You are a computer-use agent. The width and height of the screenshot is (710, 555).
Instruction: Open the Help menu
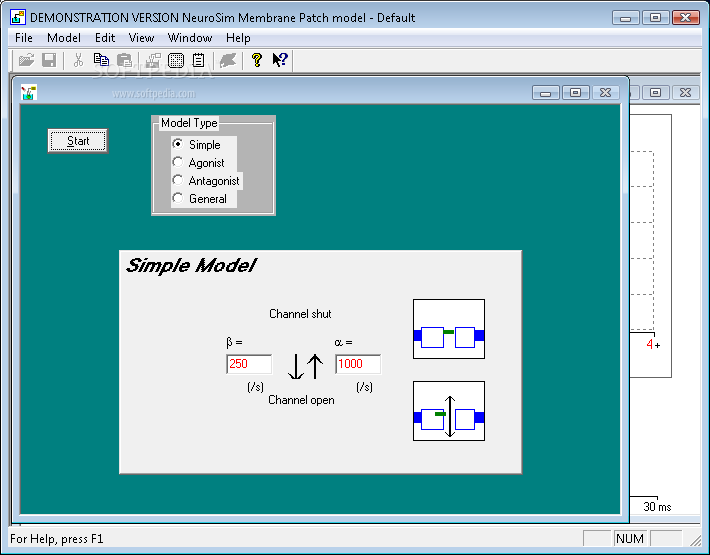(x=238, y=38)
